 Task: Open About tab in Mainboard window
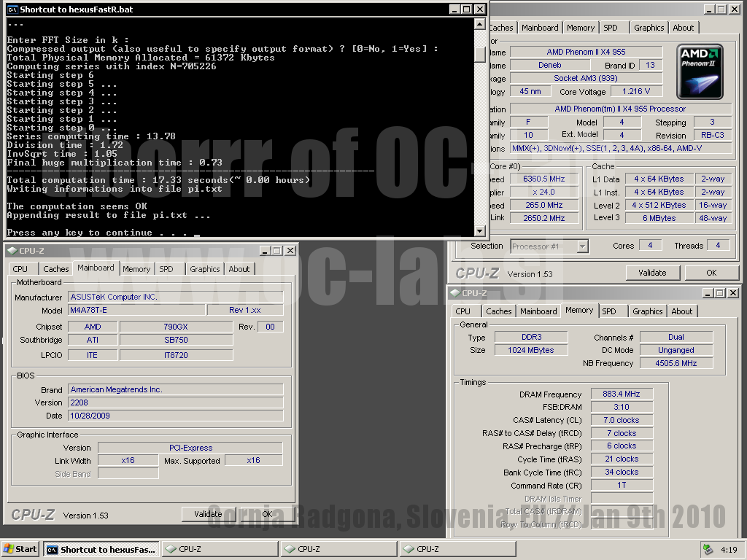(x=239, y=269)
